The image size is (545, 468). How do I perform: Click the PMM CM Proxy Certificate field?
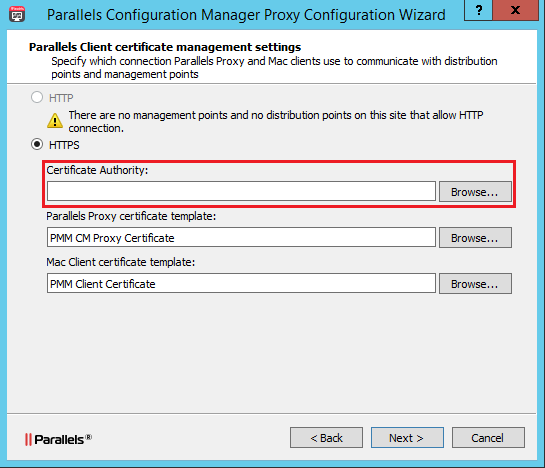[241, 237]
